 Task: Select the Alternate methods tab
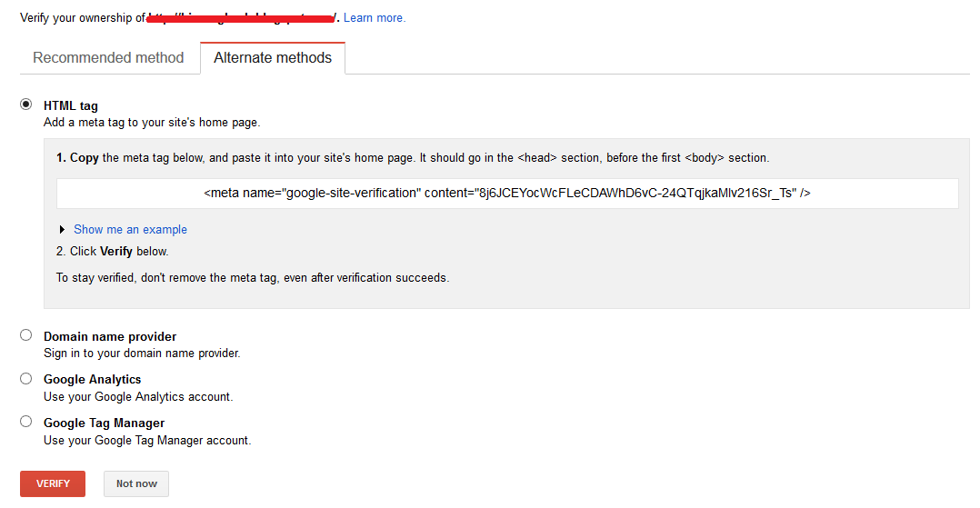tap(273, 58)
